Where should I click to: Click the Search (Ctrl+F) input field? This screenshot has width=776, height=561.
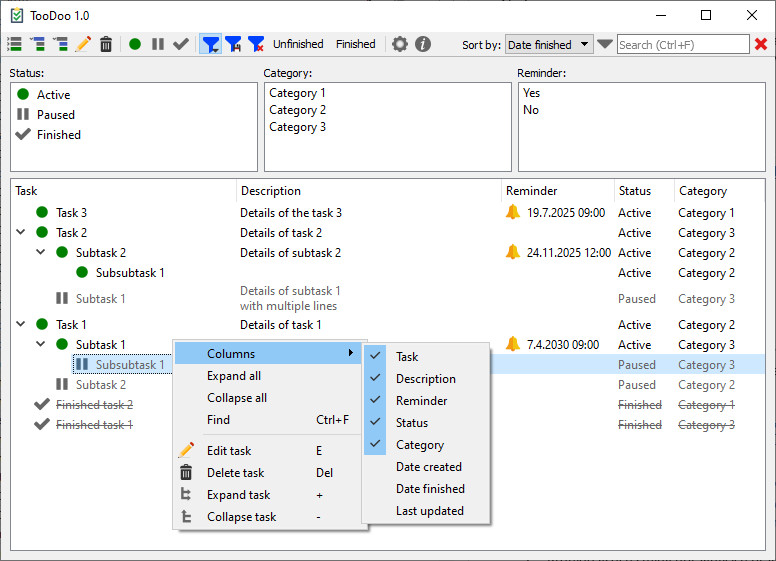pos(683,45)
